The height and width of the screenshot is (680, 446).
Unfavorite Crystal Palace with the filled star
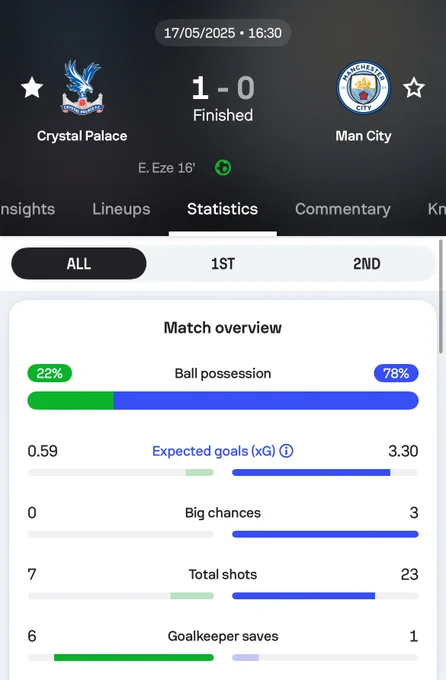point(32,88)
